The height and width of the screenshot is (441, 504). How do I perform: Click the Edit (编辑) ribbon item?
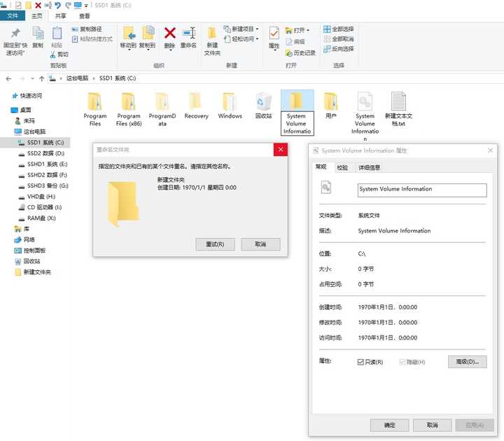295,41
